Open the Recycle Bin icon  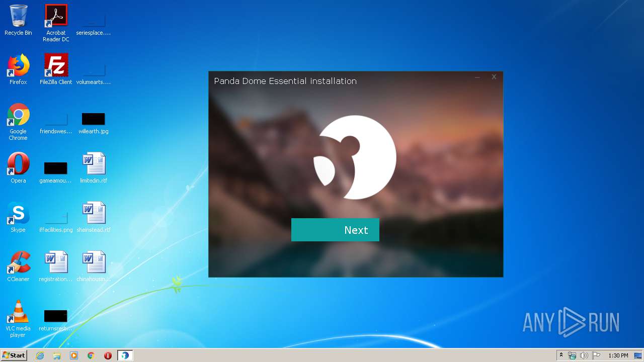coord(18,20)
